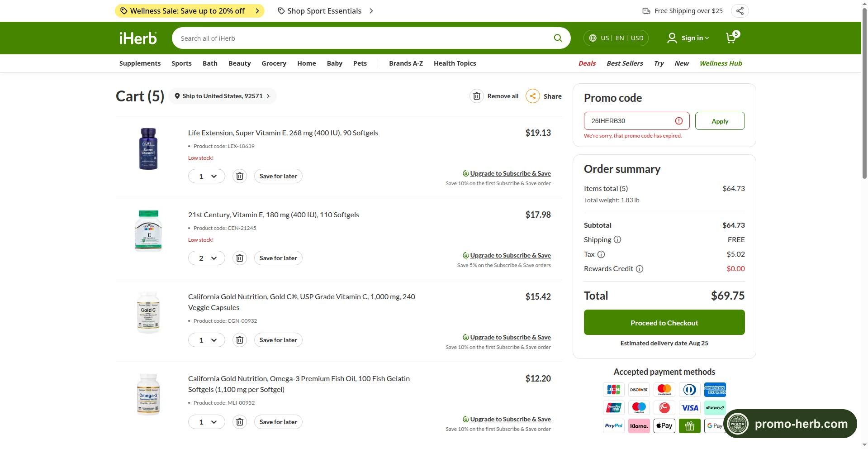Click the search magnifier icon
The height and width of the screenshot is (449, 868).
click(558, 38)
